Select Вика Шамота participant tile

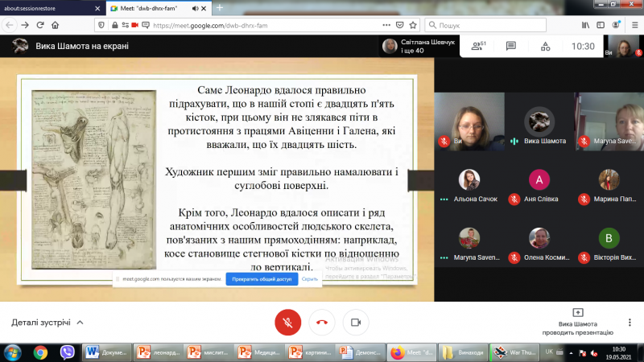point(539,122)
